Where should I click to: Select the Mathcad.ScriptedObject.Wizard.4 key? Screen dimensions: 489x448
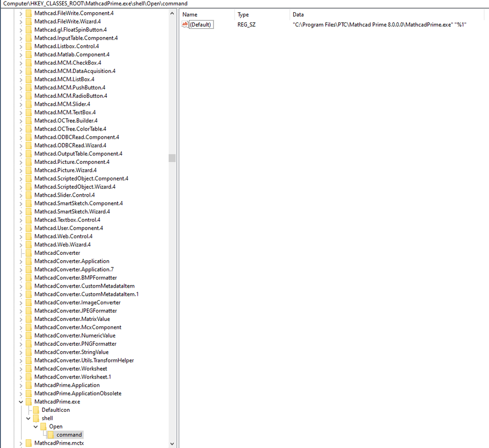pyautogui.click(x=75, y=187)
